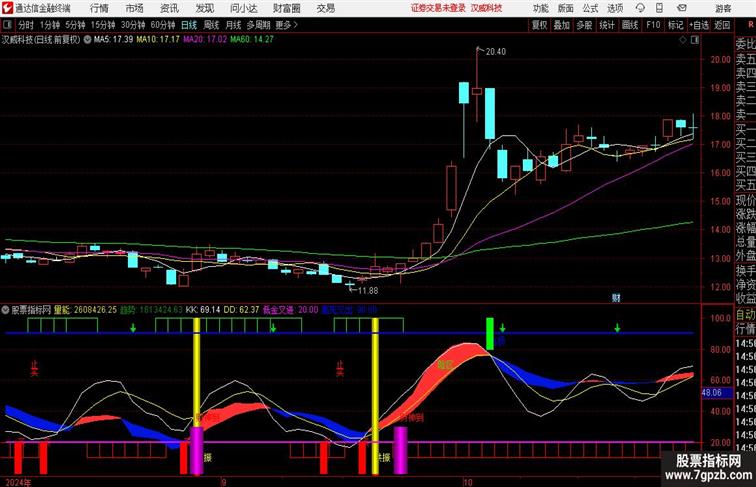Click the 多股 multi-stock toolbar button

584,25
